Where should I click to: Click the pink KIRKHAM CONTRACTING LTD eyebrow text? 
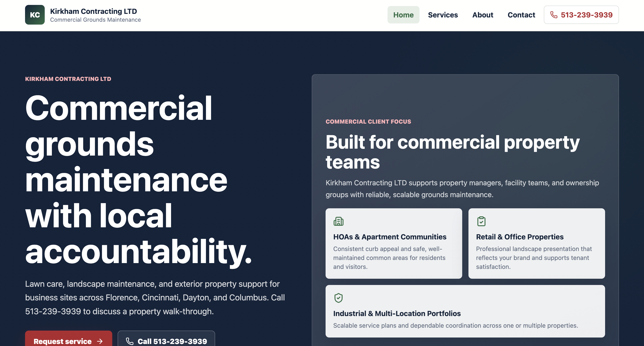pyautogui.click(x=68, y=79)
